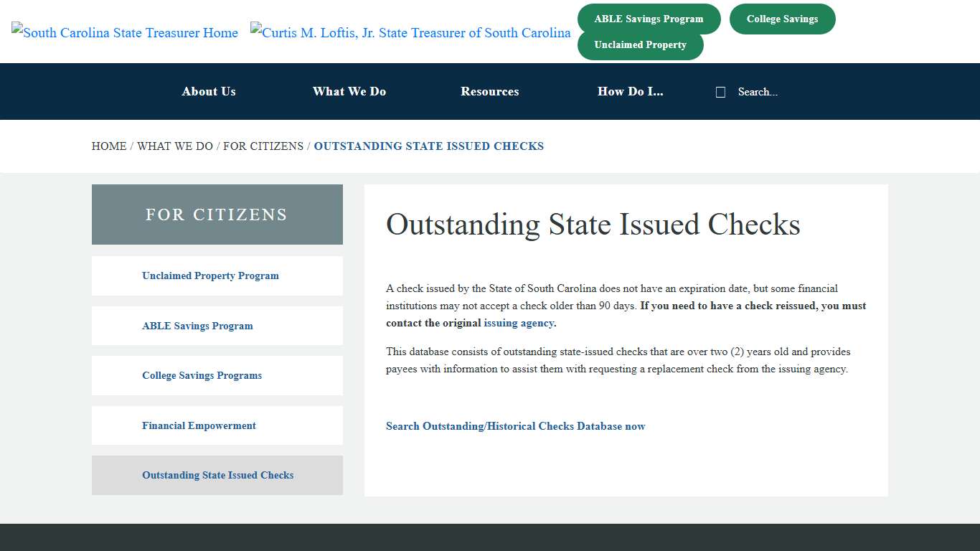Click the ABLE Savings Program header button
The width and height of the screenshot is (980, 551).
(649, 19)
